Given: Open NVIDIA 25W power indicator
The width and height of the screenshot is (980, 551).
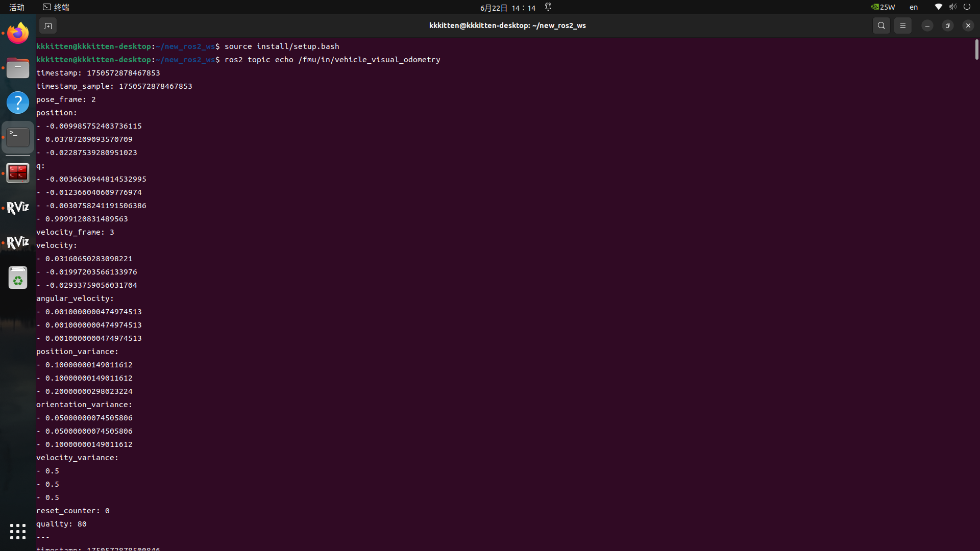Looking at the screenshot, I should [x=883, y=7].
